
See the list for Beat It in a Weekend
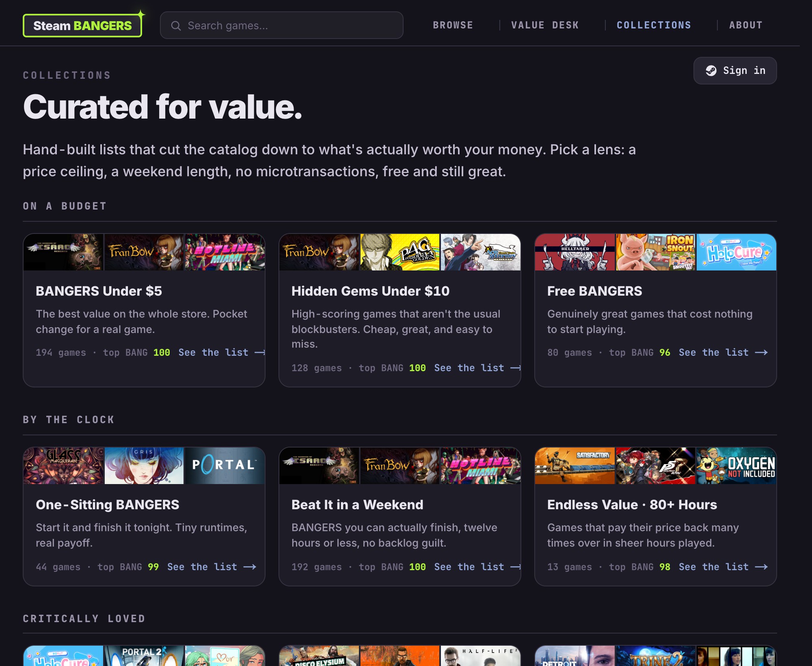(477, 567)
